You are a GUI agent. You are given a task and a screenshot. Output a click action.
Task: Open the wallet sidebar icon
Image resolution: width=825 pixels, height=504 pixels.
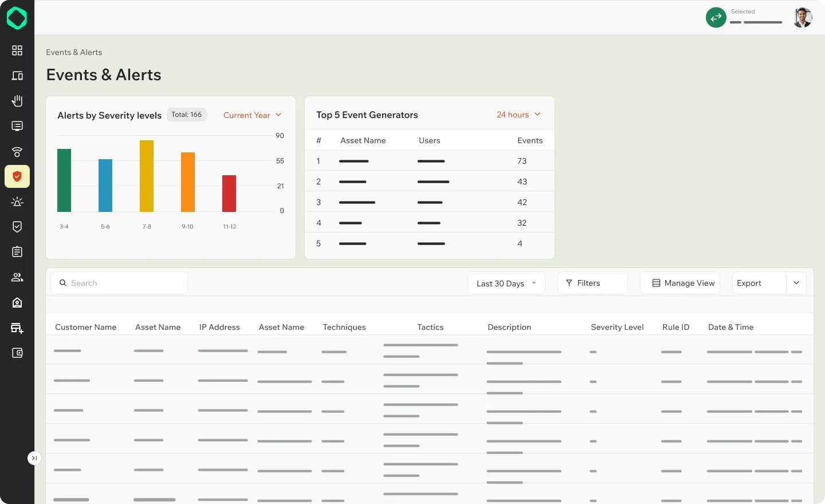[x=17, y=353]
